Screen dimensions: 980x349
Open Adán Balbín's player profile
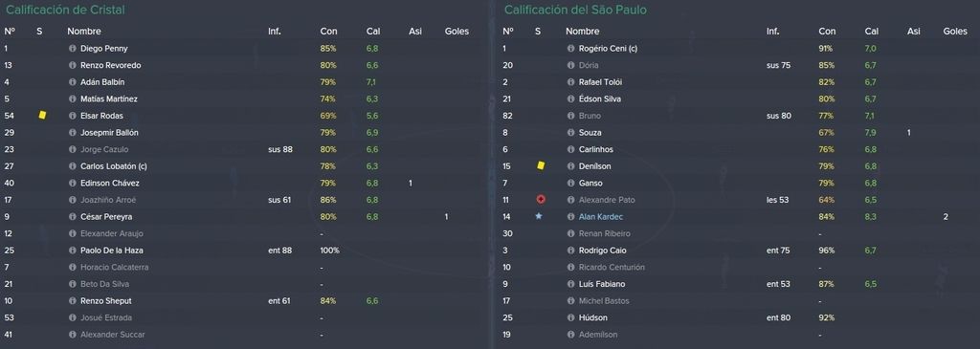(x=102, y=82)
